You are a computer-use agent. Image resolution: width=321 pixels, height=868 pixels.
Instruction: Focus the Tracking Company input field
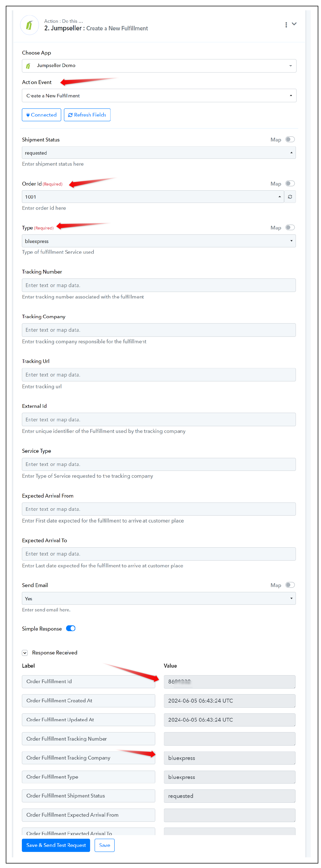[x=159, y=330]
